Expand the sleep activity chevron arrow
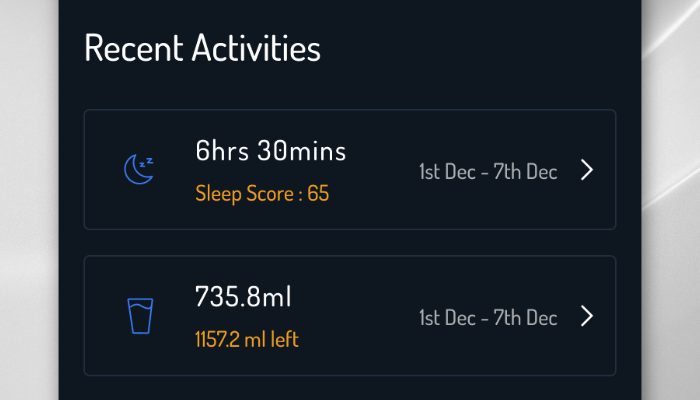The image size is (700, 400). 587,171
